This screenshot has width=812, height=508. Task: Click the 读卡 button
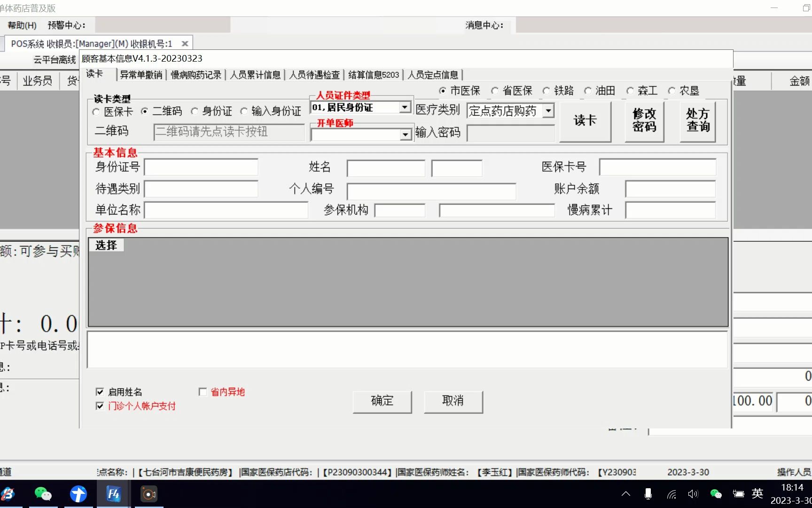(585, 121)
